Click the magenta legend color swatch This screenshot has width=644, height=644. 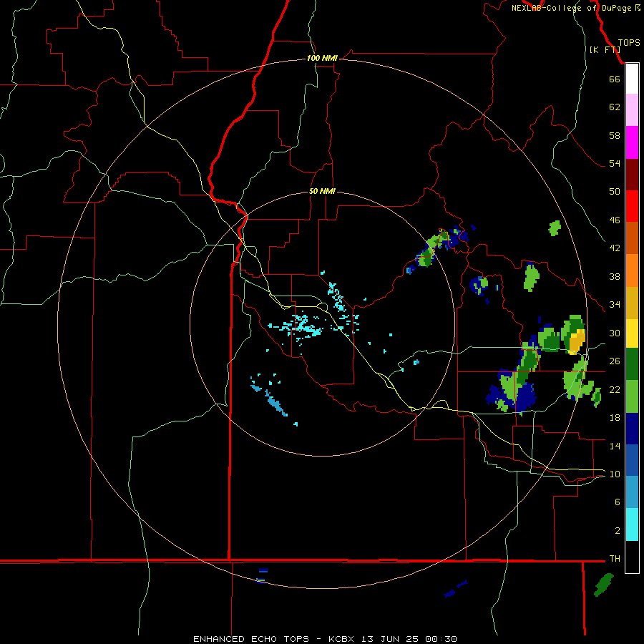632,142
